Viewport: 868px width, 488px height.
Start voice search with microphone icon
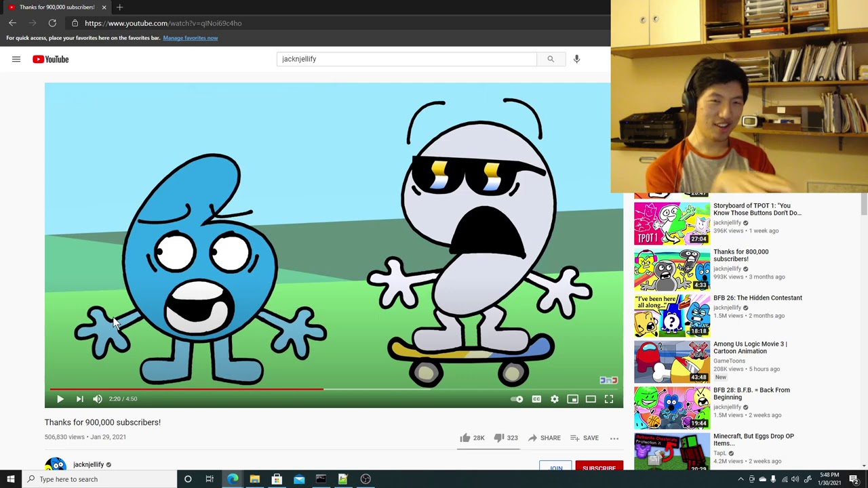click(x=576, y=59)
